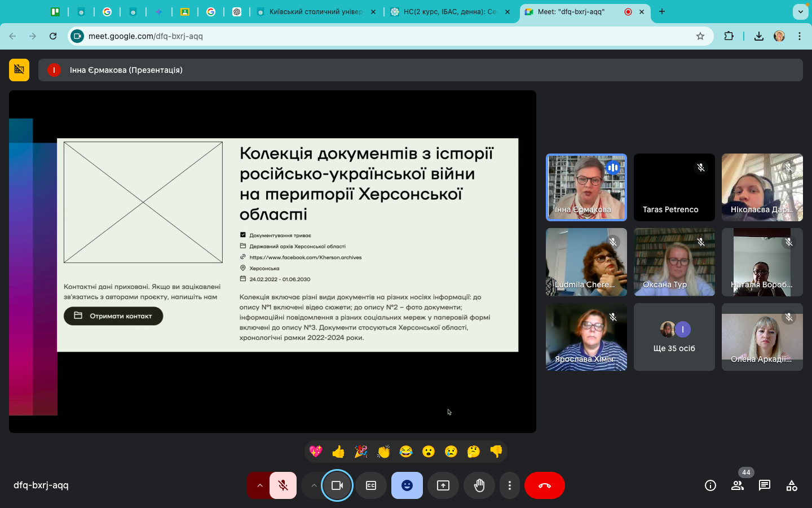Open the in-call chat panel
Screen dimensions: 812x508
(765, 485)
